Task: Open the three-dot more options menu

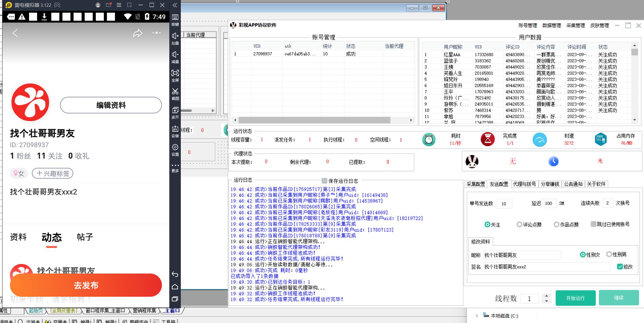Action: click(x=156, y=33)
